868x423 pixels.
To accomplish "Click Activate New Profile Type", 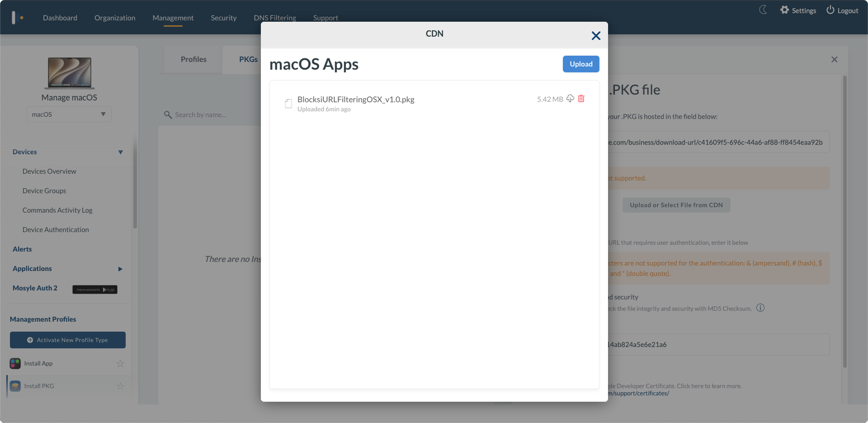I will point(68,340).
